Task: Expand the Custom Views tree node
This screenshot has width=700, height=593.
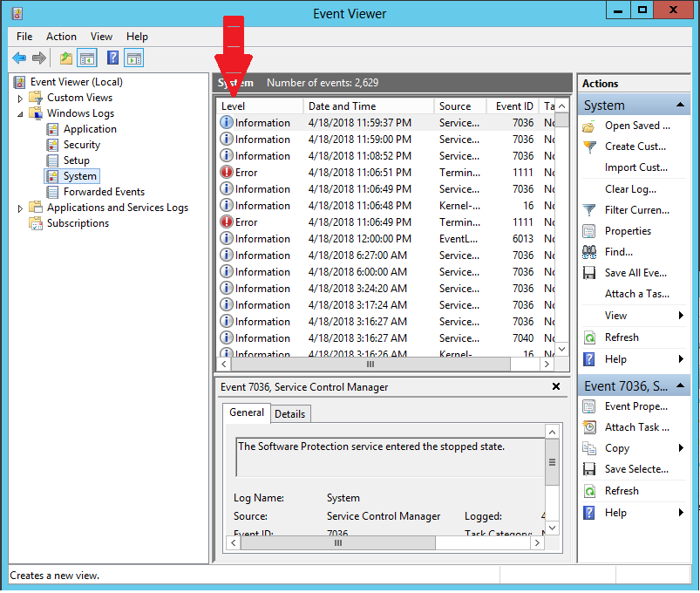Action: click(x=21, y=99)
